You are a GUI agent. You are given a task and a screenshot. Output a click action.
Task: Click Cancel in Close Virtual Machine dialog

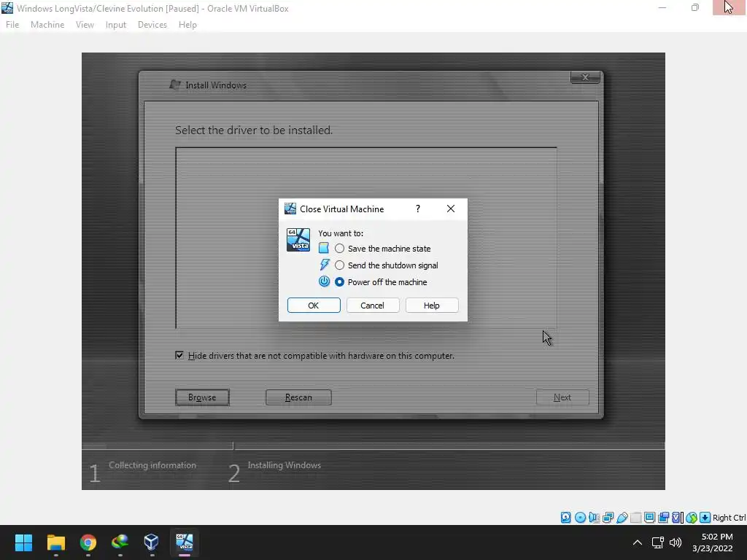(373, 306)
